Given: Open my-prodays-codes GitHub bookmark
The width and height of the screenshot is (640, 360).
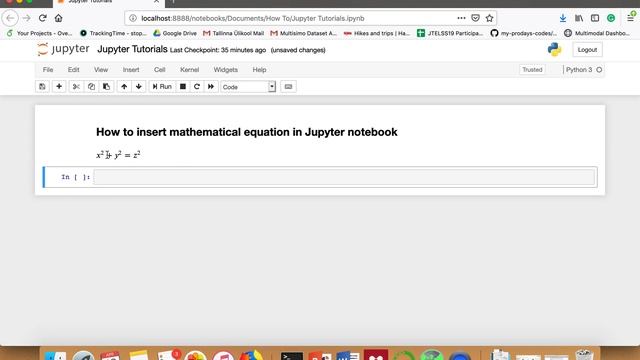Looking at the screenshot, I should (524, 33).
